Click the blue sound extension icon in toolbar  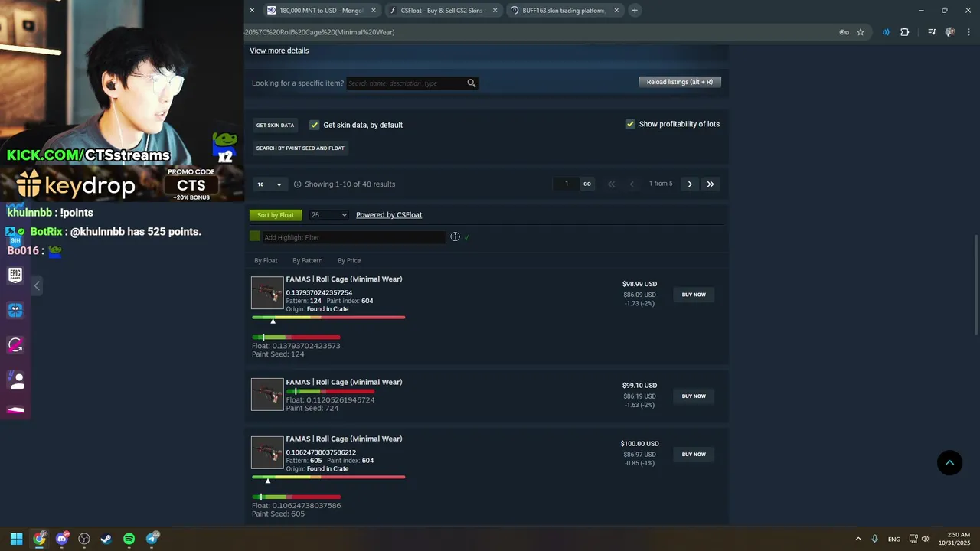(886, 32)
